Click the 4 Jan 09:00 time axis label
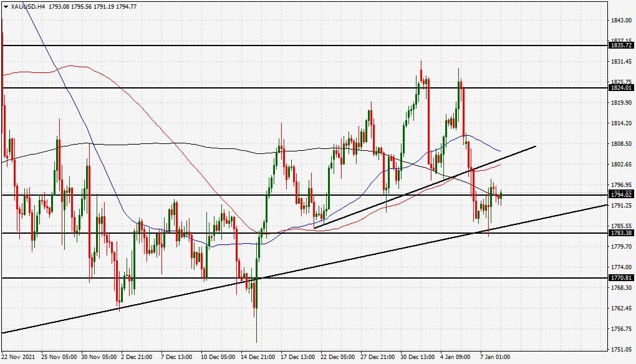The height and width of the screenshot is (364, 636). (455, 357)
